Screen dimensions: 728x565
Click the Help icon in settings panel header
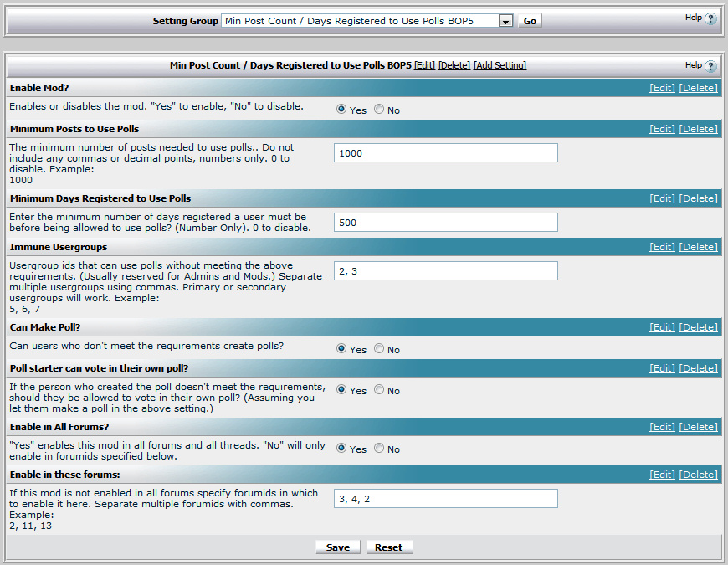pyautogui.click(x=710, y=66)
